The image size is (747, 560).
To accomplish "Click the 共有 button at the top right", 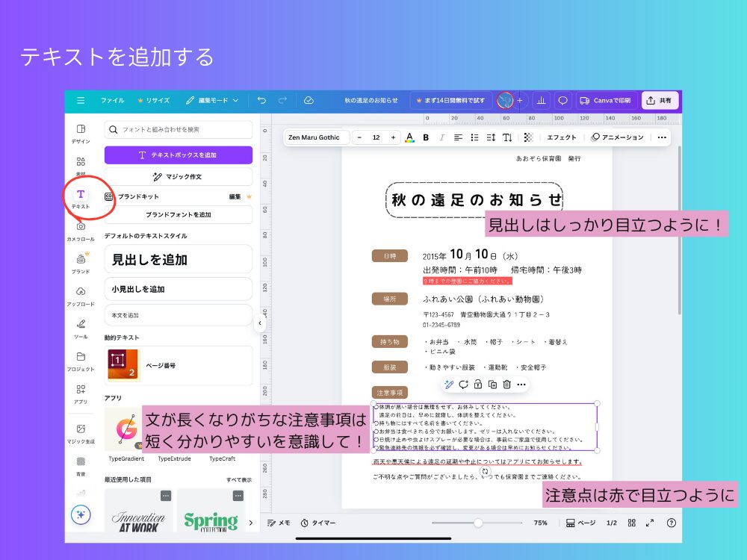I will (x=660, y=100).
